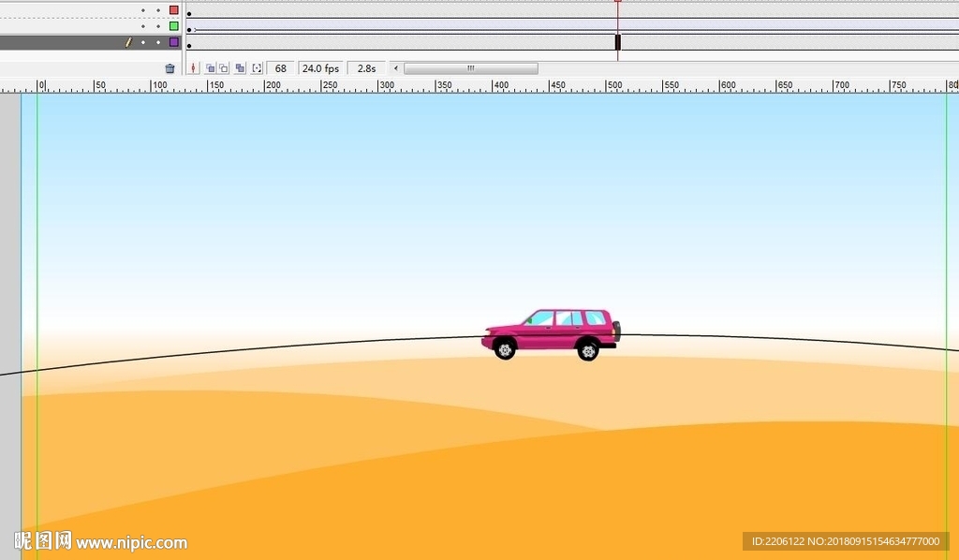959x560 pixels.
Task: Click the red layer outline color square
Action: pos(173,10)
